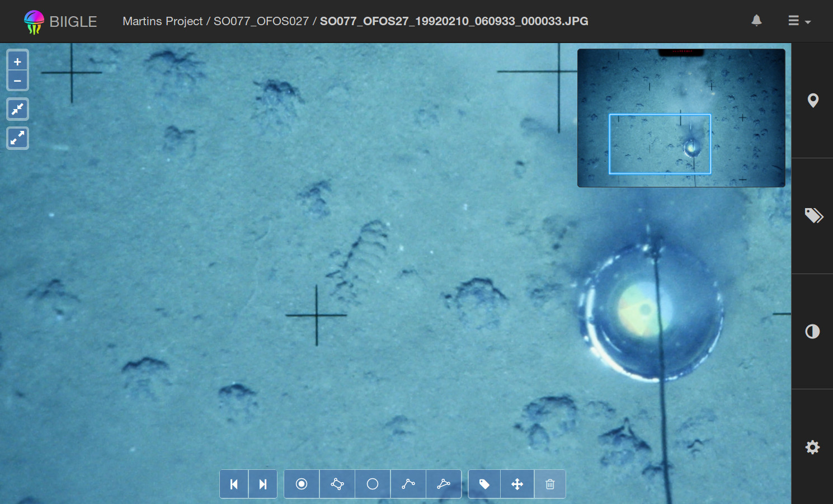Fit image to view button
Viewport: 833px width, 504px height.
[x=17, y=109]
